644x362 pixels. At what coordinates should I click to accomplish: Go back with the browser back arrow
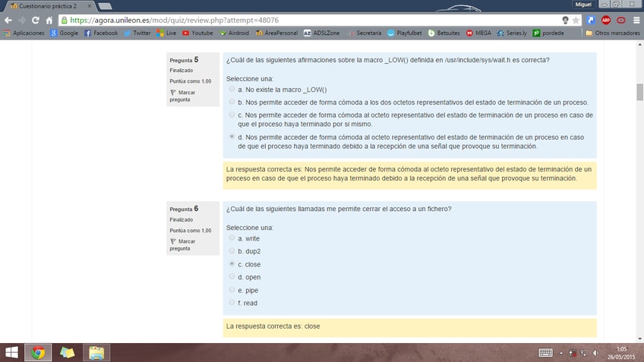8,20
